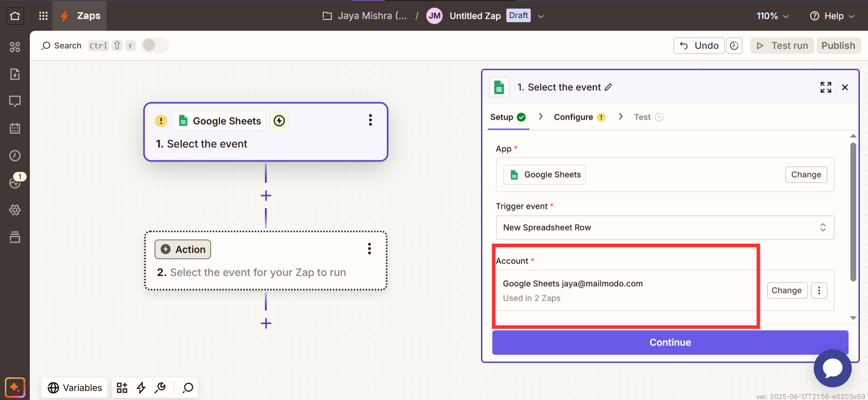Change the connected account
The height and width of the screenshot is (400, 868).
point(787,290)
